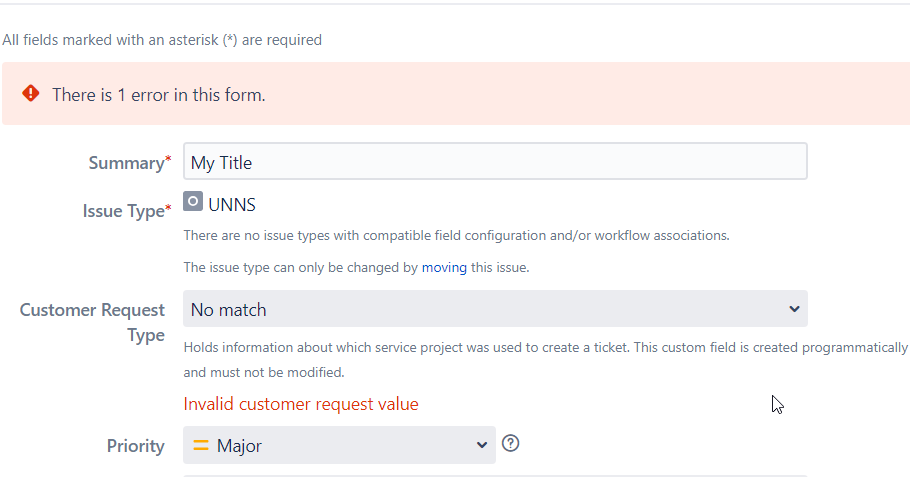Click inside the Summary text field
910x477 pixels.
click(x=495, y=161)
